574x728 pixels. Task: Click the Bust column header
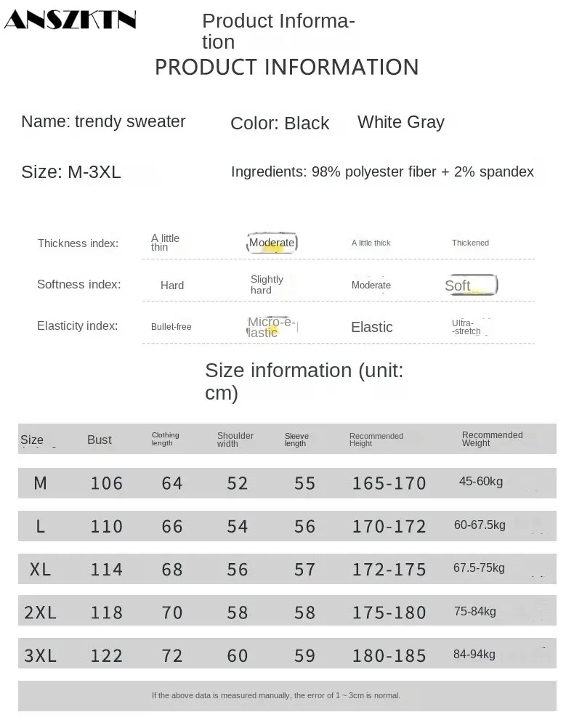(100, 440)
